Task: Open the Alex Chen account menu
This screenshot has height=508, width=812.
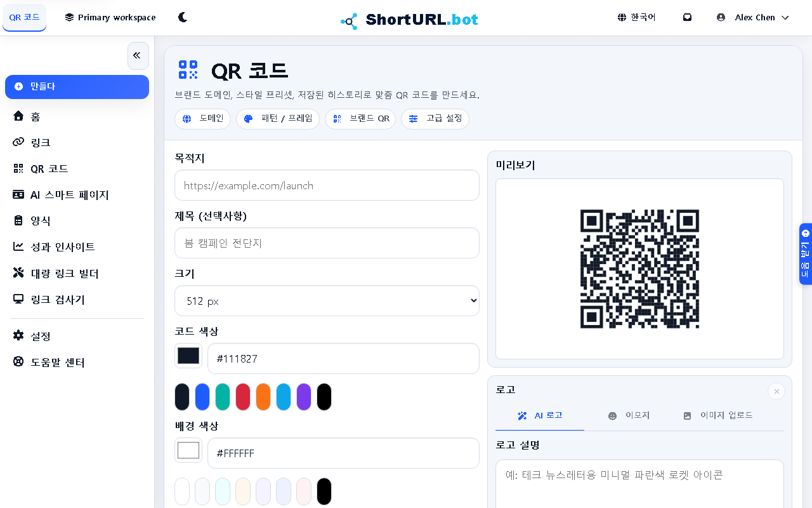Action: click(x=753, y=17)
